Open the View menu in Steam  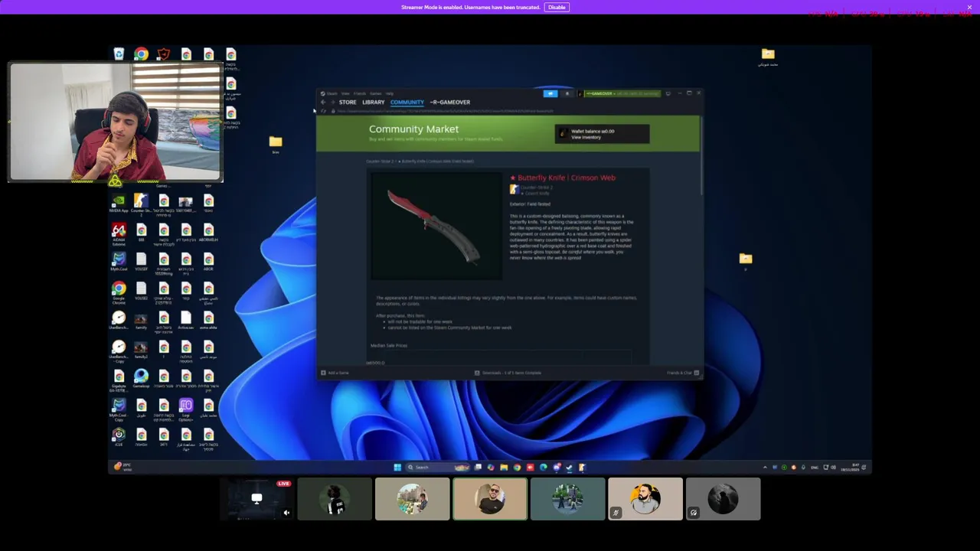click(345, 93)
